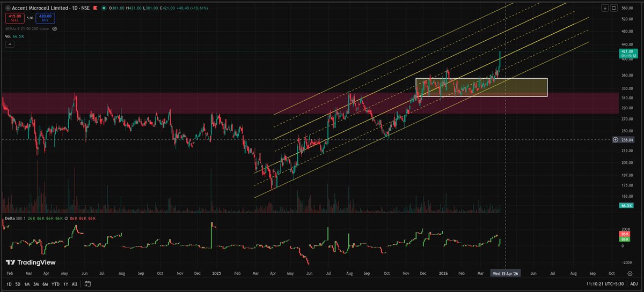Select the All time range
The image size is (644, 292).
pyautogui.click(x=74, y=284)
